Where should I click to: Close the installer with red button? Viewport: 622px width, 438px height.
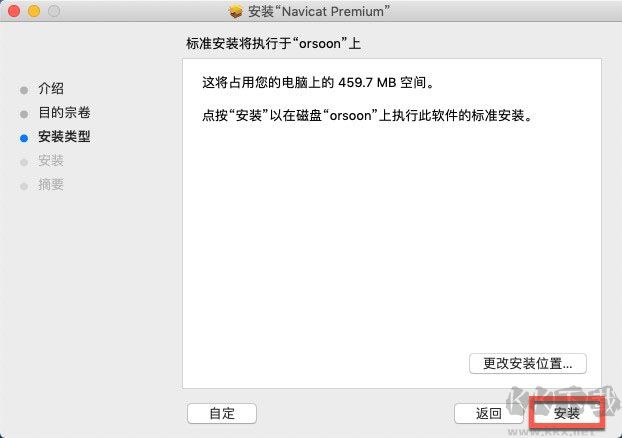(13, 11)
